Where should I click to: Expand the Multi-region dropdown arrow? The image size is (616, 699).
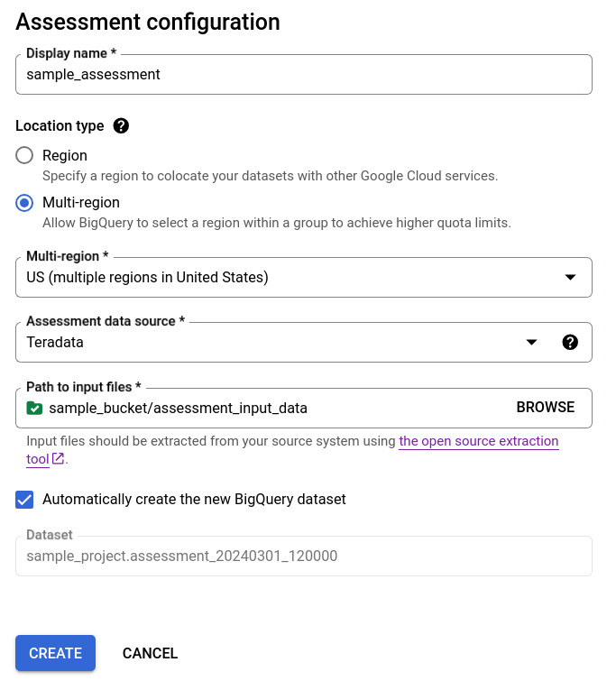[x=570, y=278]
